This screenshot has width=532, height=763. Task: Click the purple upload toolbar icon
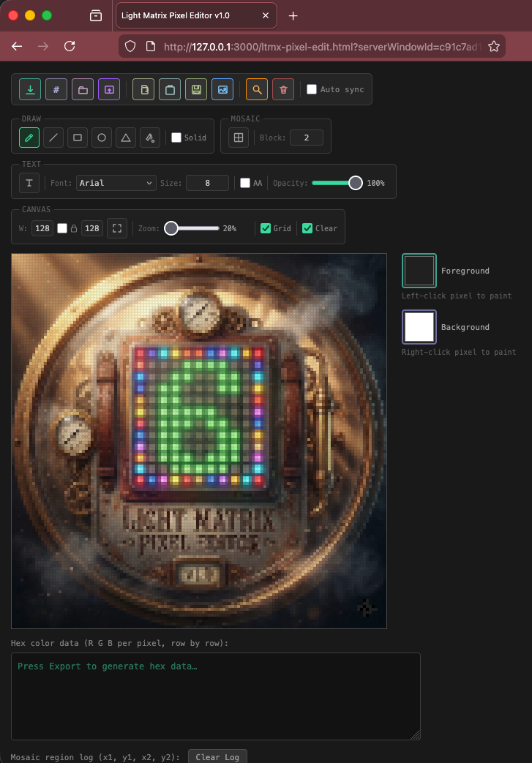point(109,89)
